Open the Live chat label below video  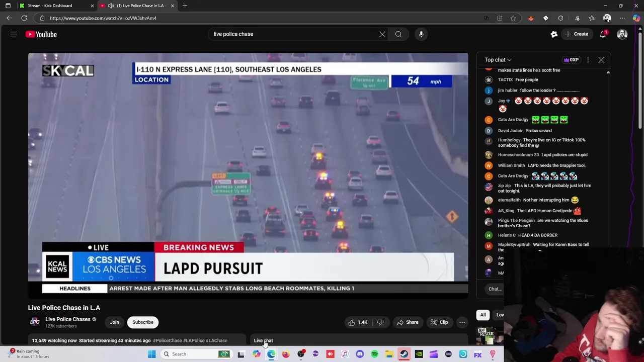coord(263,340)
